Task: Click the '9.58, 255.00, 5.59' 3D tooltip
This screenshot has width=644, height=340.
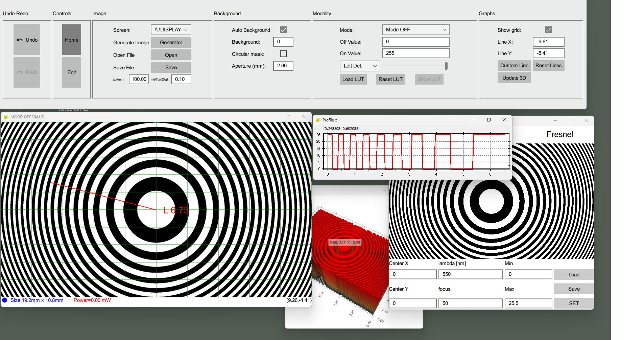Action: [345, 242]
